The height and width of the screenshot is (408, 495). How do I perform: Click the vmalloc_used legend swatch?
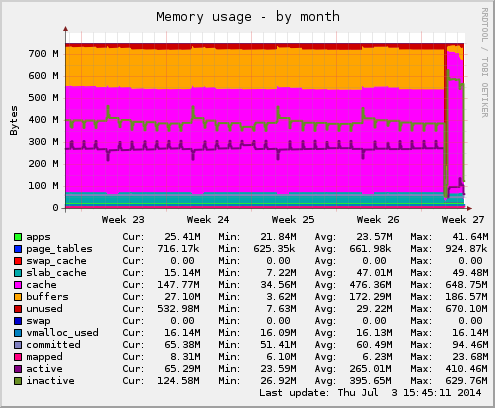[x=18, y=333]
